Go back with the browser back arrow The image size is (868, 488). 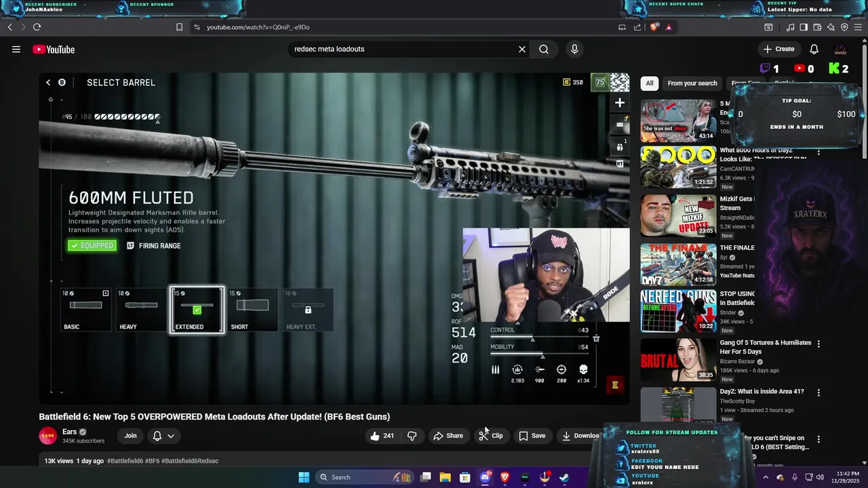point(9,27)
